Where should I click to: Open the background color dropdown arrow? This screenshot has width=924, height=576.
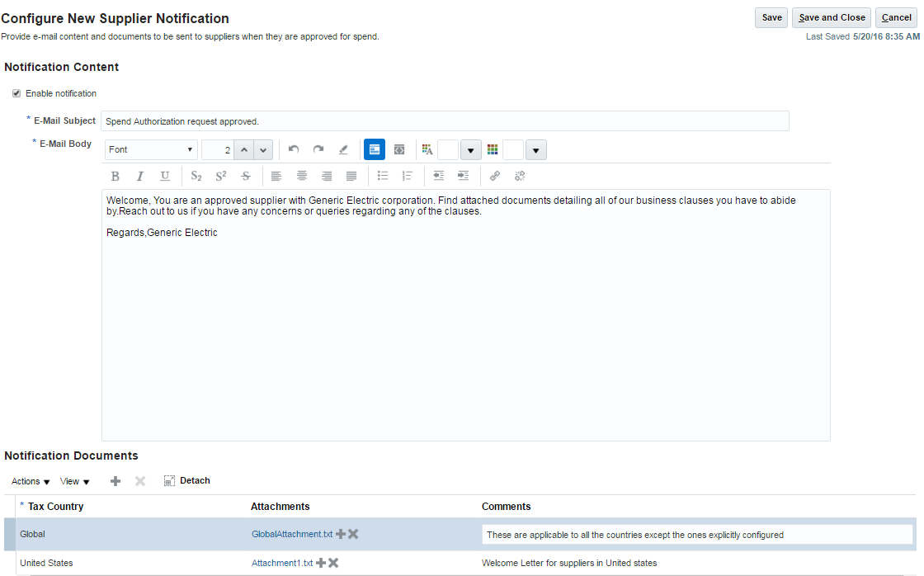click(535, 149)
